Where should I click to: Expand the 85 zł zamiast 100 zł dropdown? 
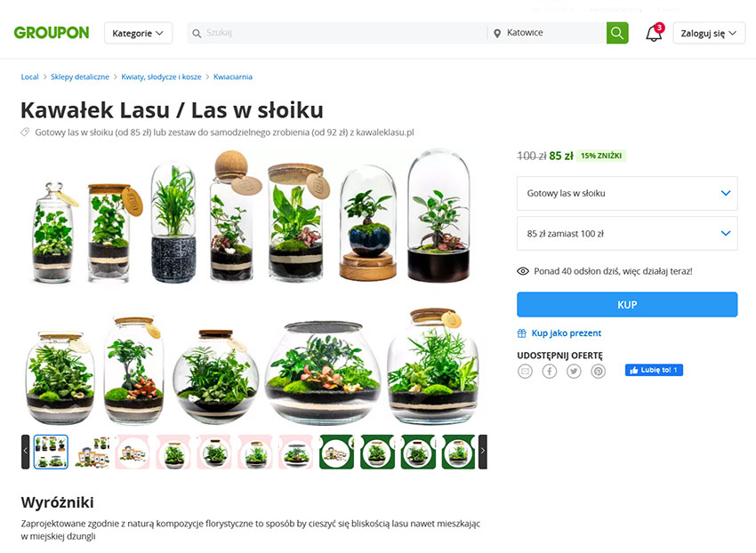click(627, 233)
